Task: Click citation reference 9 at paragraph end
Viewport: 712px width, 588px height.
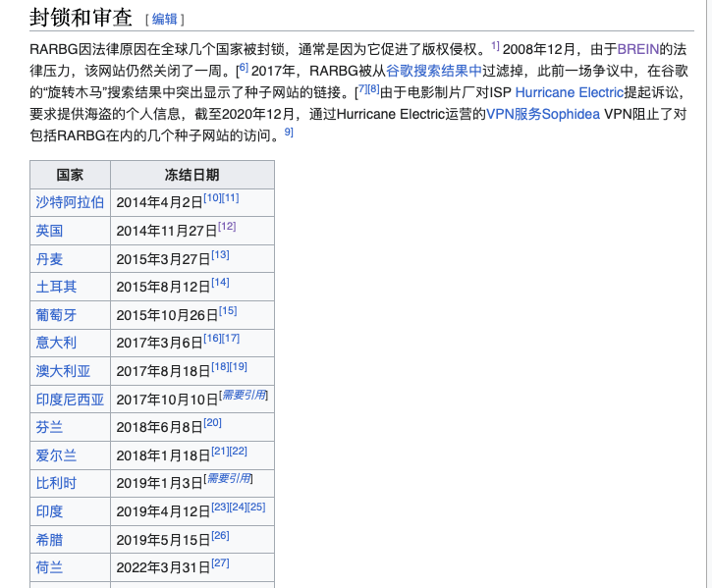Action: (289, 132)
